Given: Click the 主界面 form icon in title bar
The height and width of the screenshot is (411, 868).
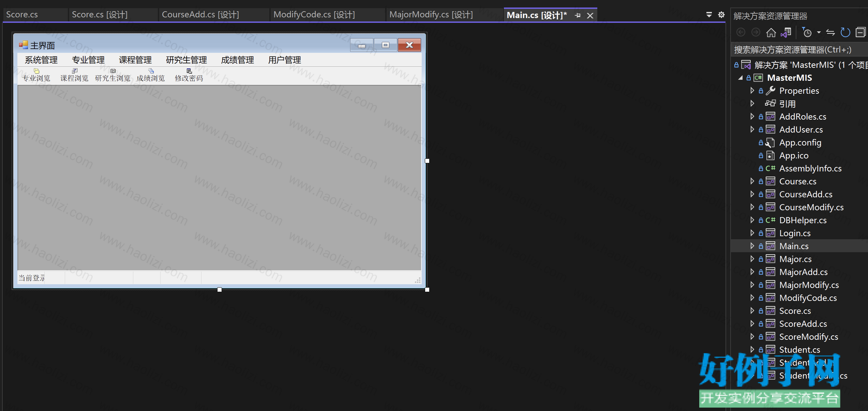Looking at the screenshot, I should [x=24, y=45].
